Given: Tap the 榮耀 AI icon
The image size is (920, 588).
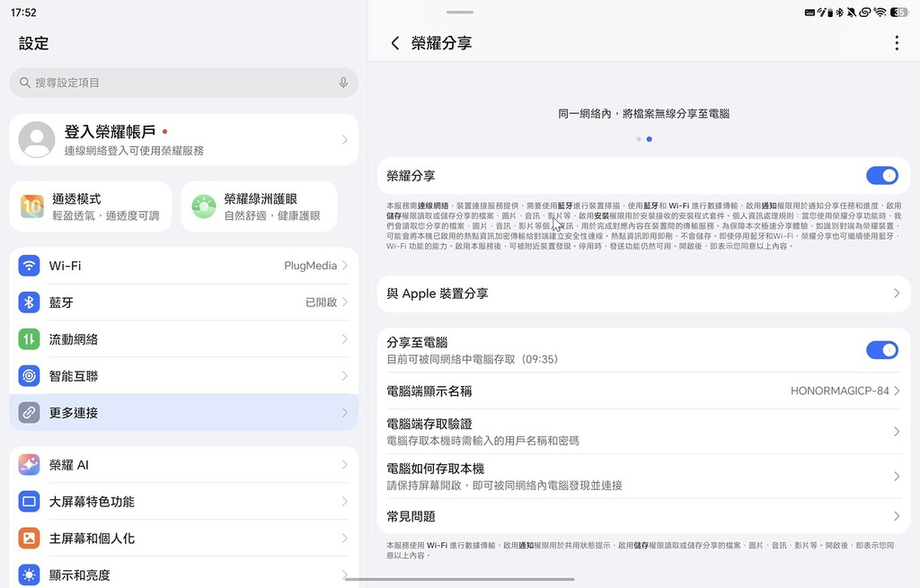Looking at the screenshot, I should tap(29, 465).
